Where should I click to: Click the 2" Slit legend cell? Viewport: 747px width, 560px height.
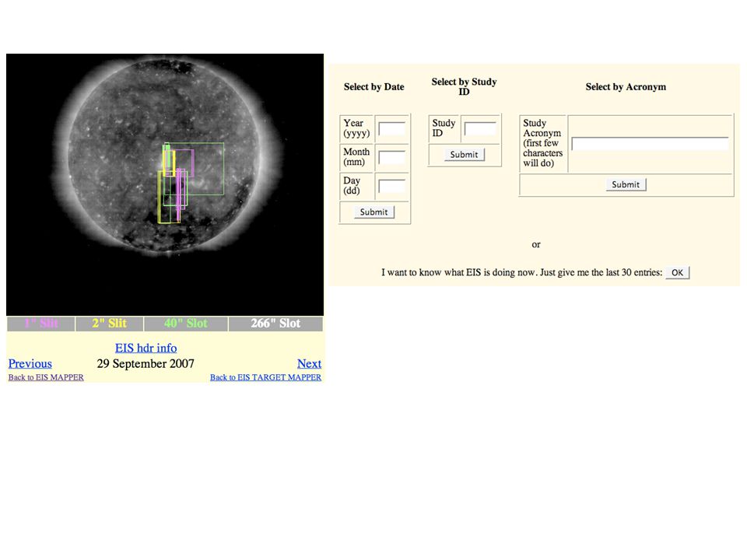tap(109, 324)
